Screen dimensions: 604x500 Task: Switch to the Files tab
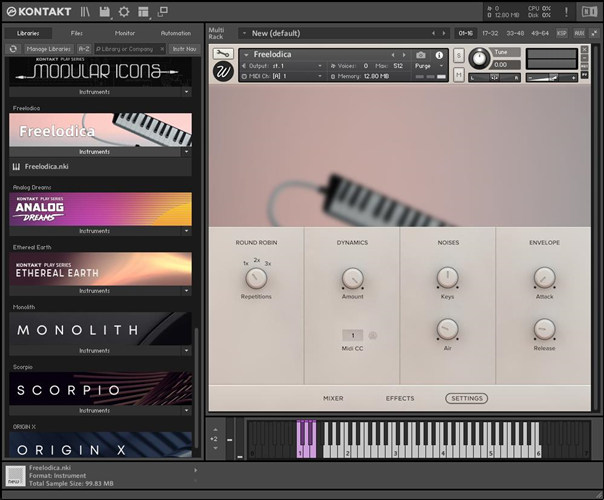point(76,33)
